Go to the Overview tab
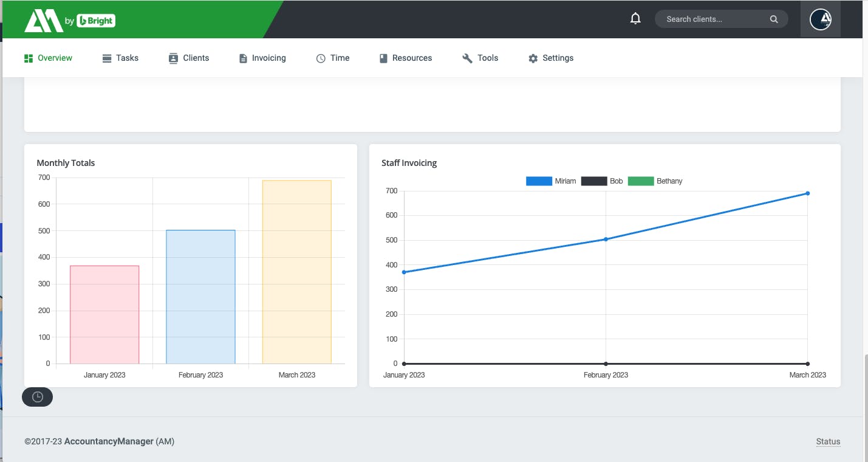Screen dimensions: 868x462 48,58
